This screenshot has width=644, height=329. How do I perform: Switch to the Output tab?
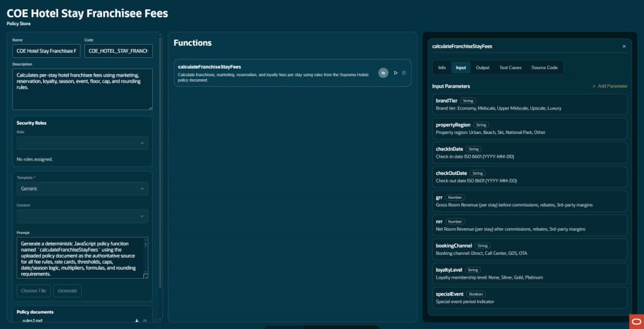[482, 68]
